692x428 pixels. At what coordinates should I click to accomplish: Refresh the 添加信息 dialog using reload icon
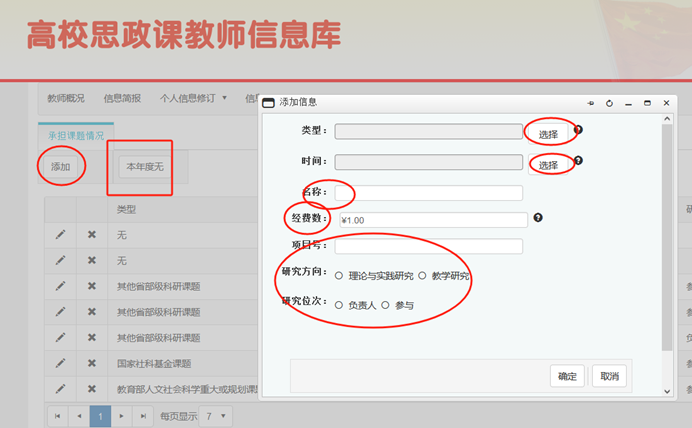click(x=609, y=103)
